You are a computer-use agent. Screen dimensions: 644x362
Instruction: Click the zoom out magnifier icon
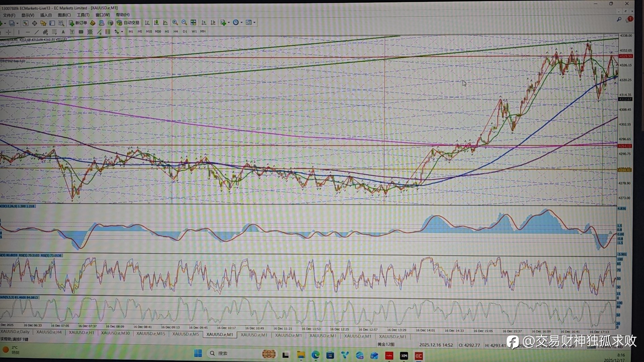click(x=184, y=22)
